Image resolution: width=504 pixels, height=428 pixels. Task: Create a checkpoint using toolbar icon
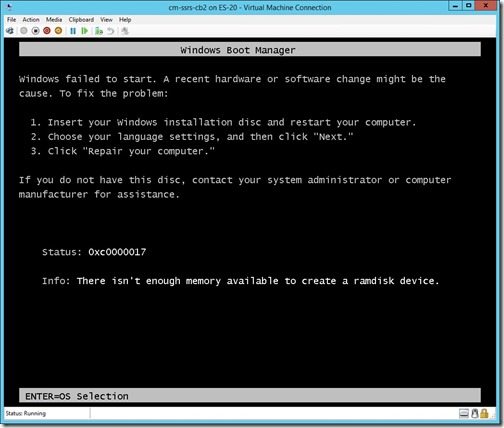(x=99, y=31)
